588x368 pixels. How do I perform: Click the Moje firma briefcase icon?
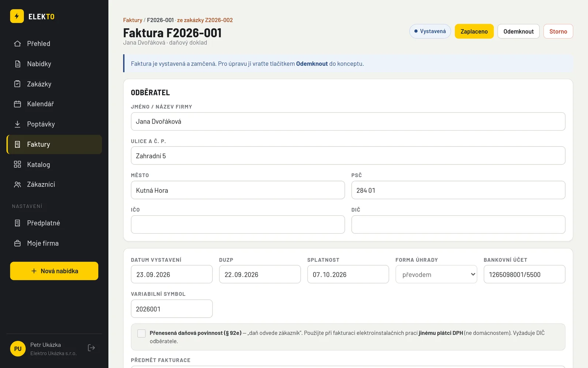pyautogui.click(x=17, y=243)
